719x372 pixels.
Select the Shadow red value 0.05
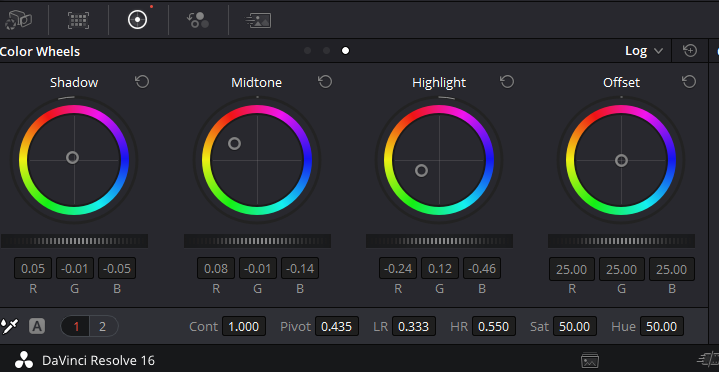pyautogui.click(x=33, y=268)
